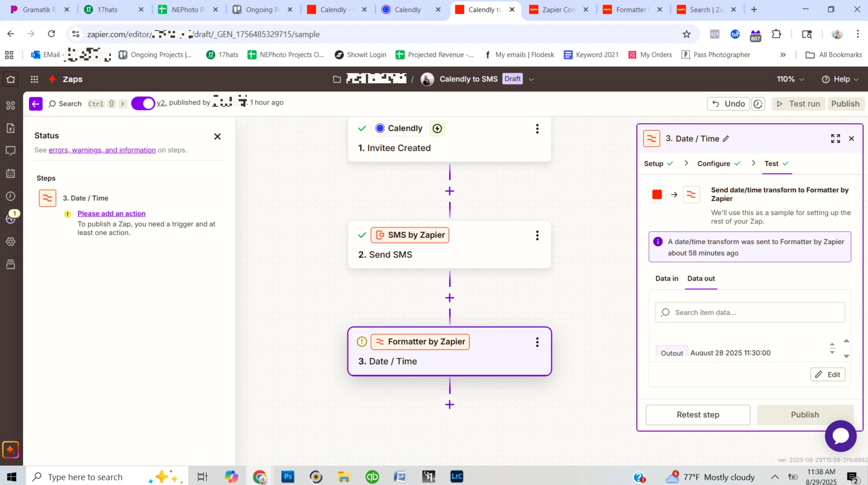Close the Date / Time step panel
The image size is (868, 485).
click(x=852, y=139)
